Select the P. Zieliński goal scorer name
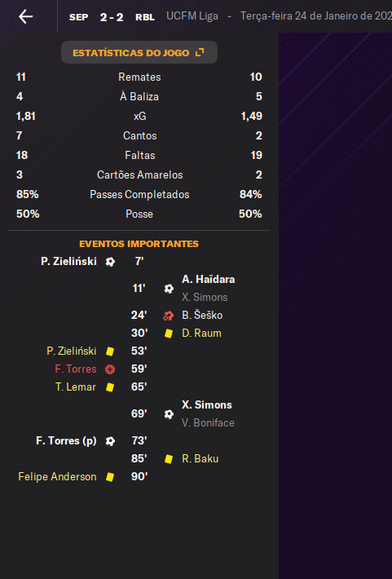This screenshot has width=392, height=579. pyautogui.click(x=68, y=262)
